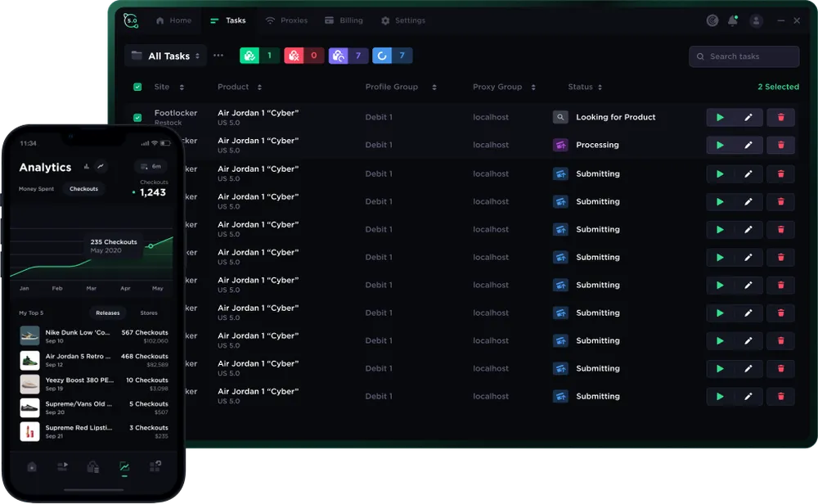Open the analytics chart tab on phone
Viewport: 818px width, 504px height.
(x=124, y=466)
